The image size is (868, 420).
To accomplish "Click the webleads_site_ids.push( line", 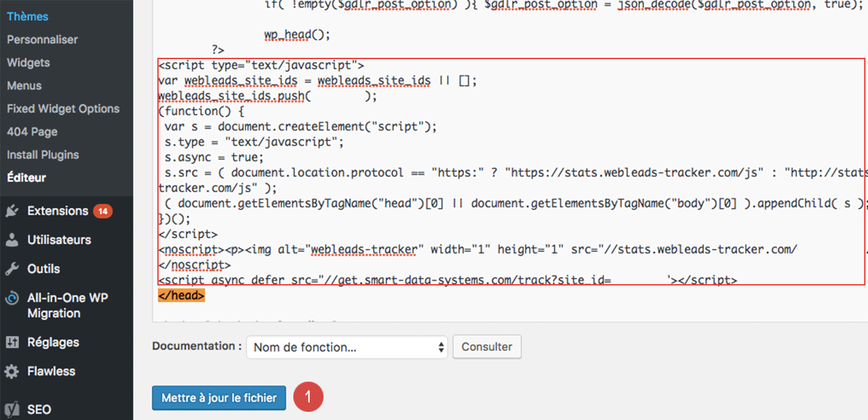I will pos(268,96).
